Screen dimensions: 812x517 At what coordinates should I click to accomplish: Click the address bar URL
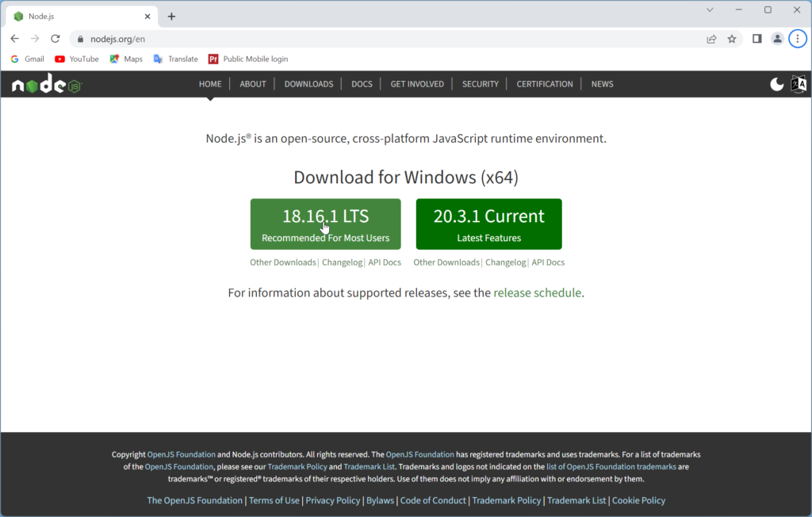coord(117,39)
